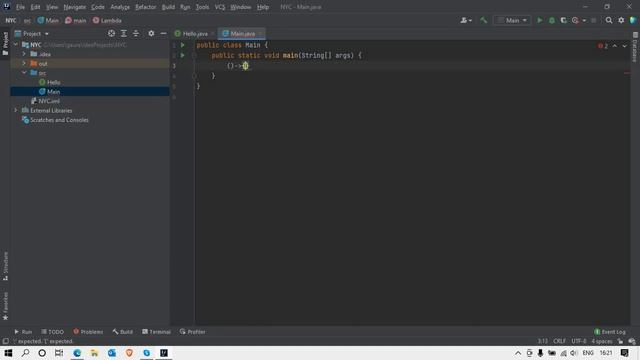Click Collapse All icon in Project panel
Image resolution: width=640 pixels, height=360 pixels.
click(136, 33)
